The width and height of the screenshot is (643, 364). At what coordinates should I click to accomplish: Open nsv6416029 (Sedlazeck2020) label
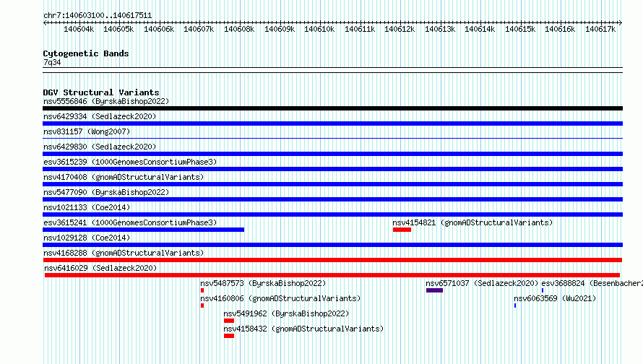click(x=100, y=268)
